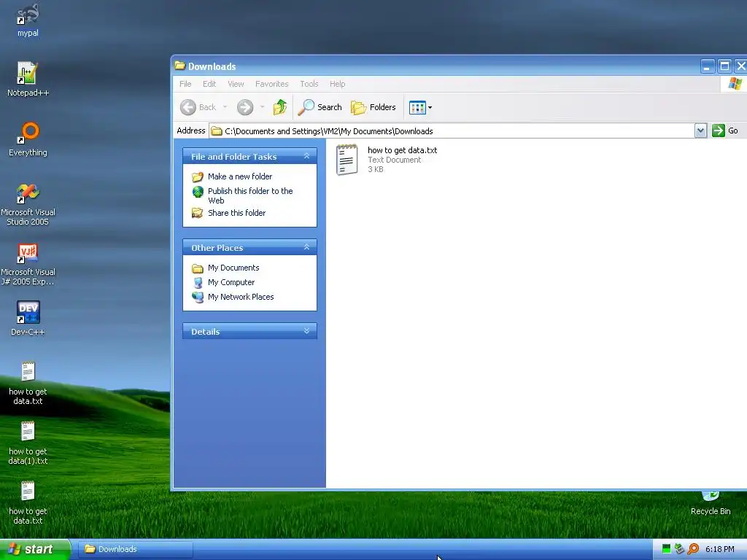Click the Start button
The width and height of the screenshot is (747, 560).
pyautogui.click(x=35, y=549)
